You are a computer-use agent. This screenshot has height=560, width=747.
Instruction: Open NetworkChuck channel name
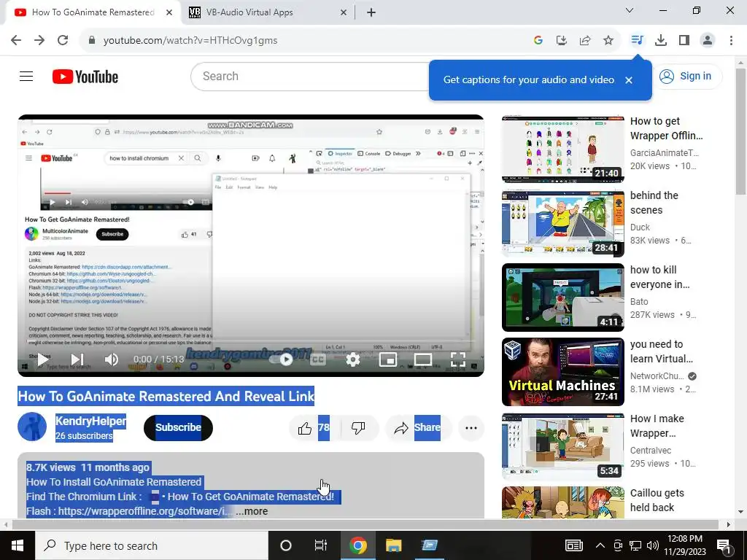pos(657,376)
